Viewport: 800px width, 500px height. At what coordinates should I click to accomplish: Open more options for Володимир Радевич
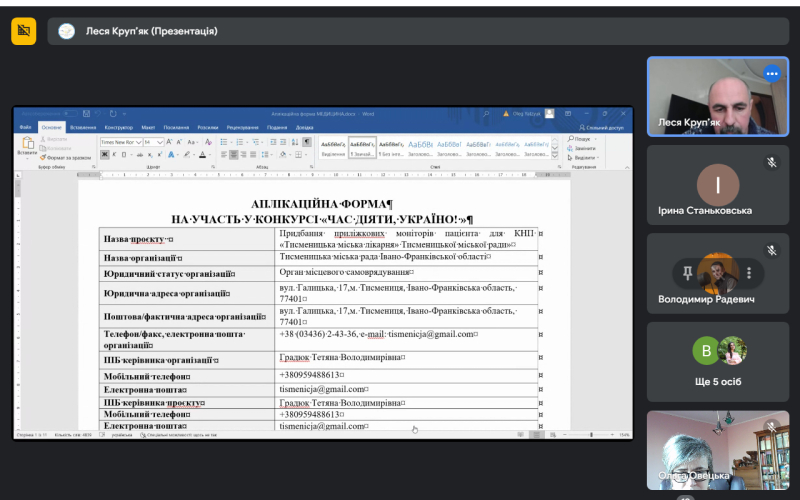748,273
